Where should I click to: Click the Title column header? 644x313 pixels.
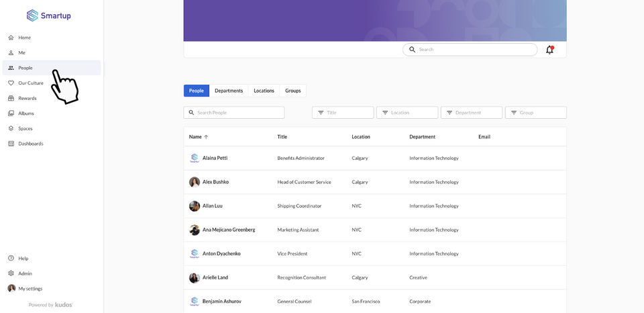click(x=282, y=137)
